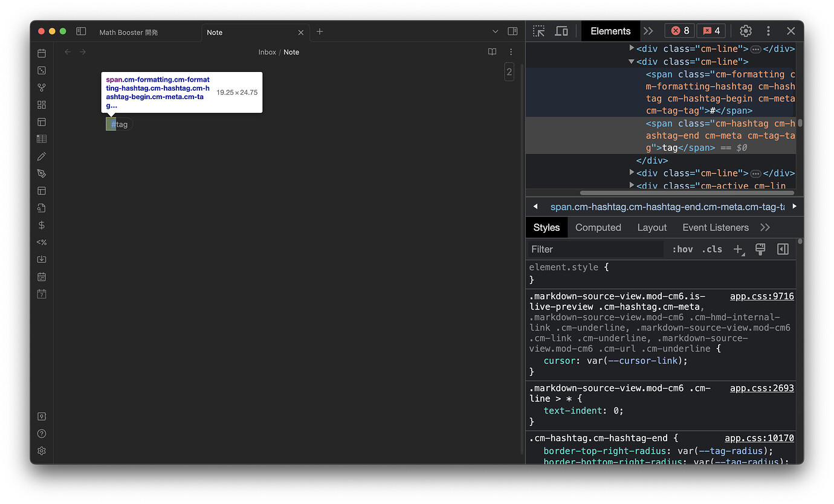
Task: Toggle the .cls class editor
Action: tap(712, 249)
